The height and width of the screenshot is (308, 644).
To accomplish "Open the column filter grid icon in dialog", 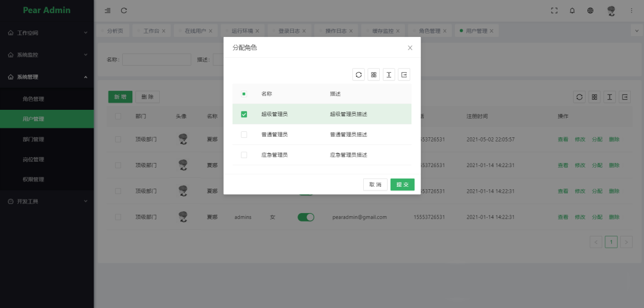I will click(x=374, y=75).
